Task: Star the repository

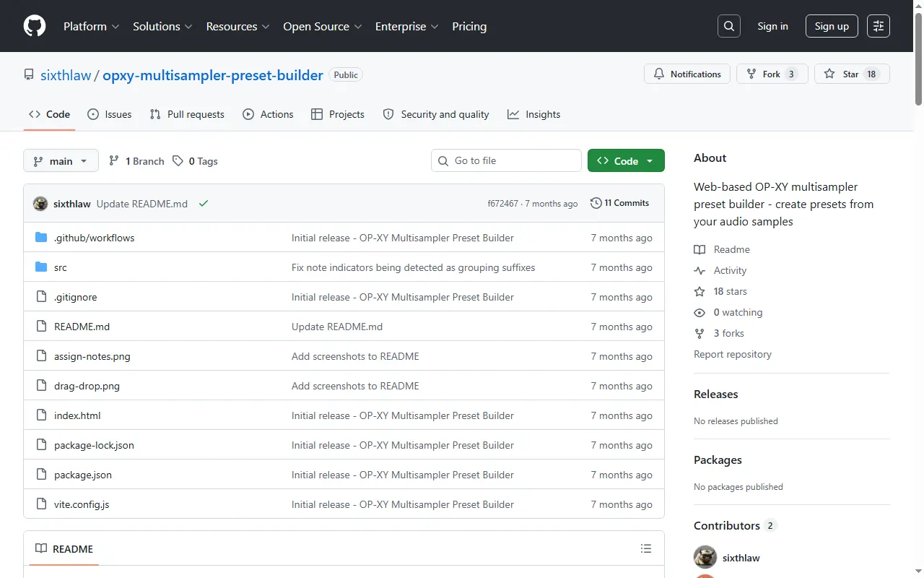Action: pyautogui.click(x=852, y=74)
